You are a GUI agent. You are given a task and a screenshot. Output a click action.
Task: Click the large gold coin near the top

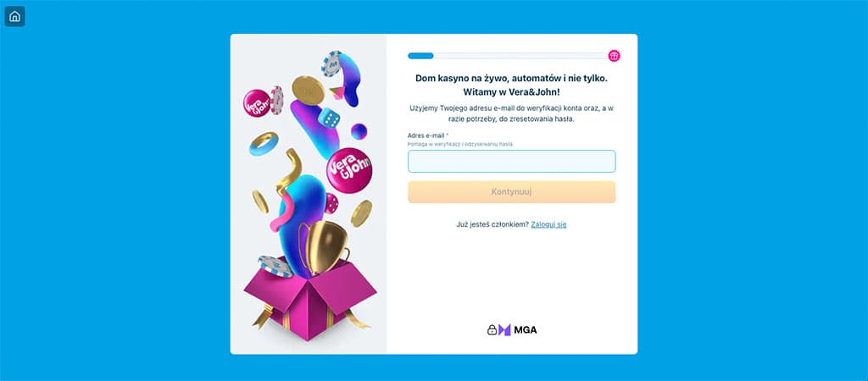[x=309, y=91]
